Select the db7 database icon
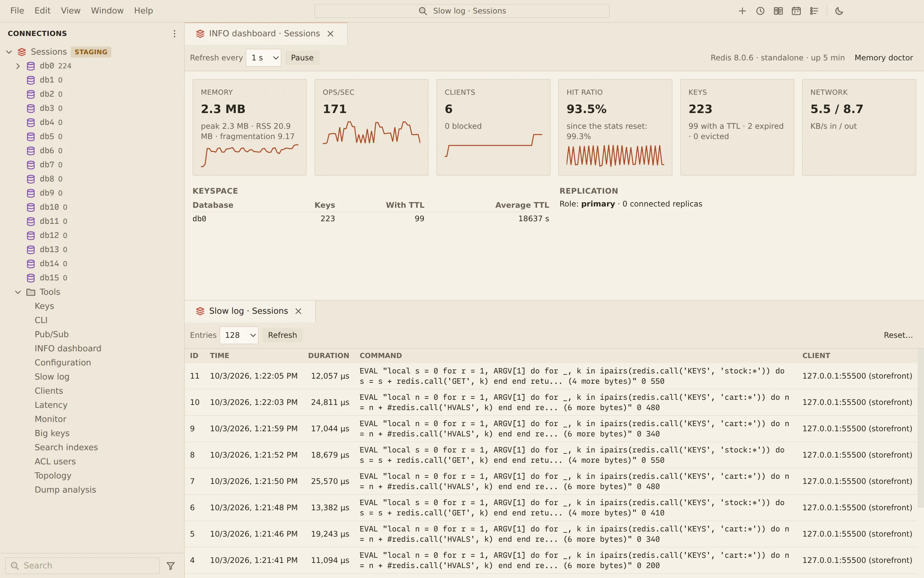924x578 pixels. pyautogui.click(x=31, y=165)
